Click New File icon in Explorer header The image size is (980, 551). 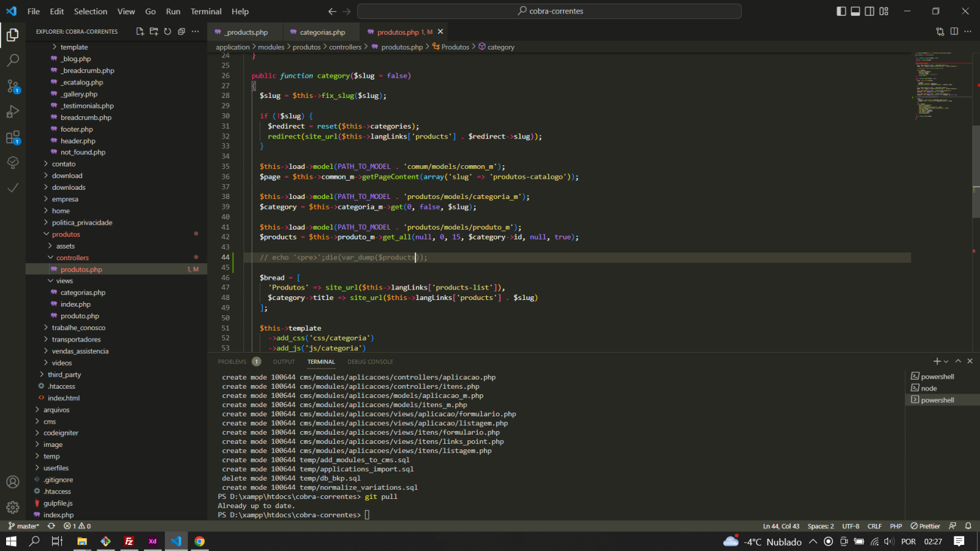(x=140, y=31)
